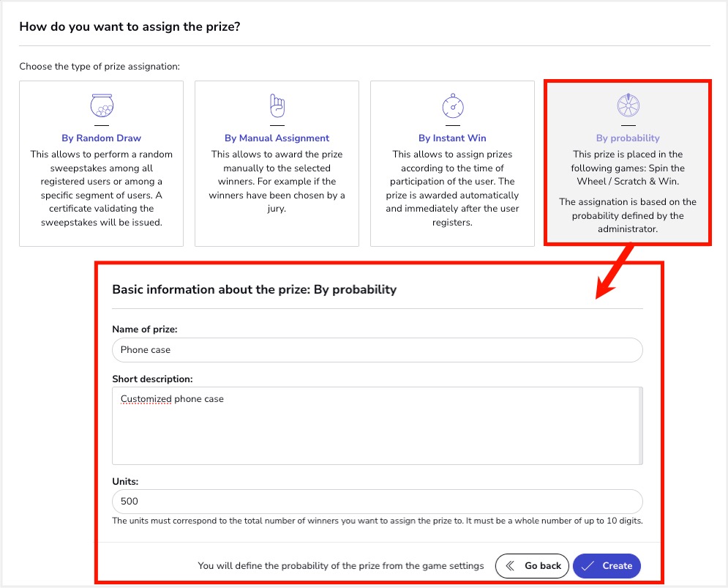Click the spin wheel probability icon
The width and height of the screenshot is (728, 588).
[x=628, y=105]
